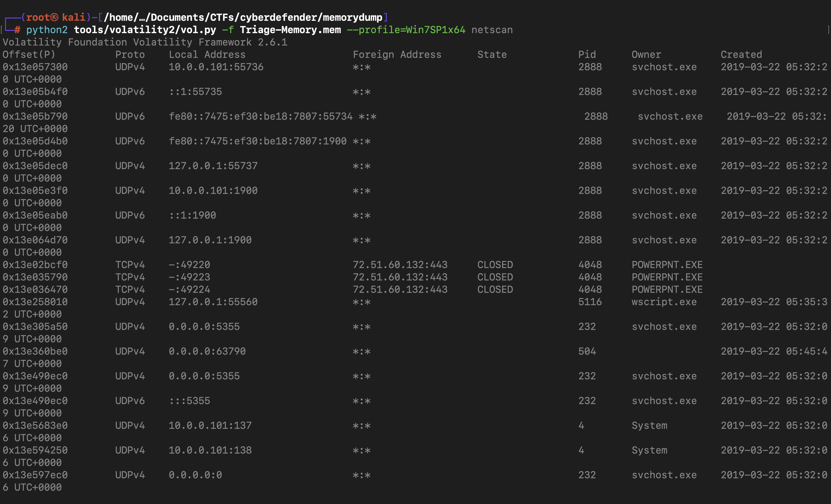This screenshot has height=504, width=831.
Task: Click 'wscript.exe' owner name
Action: pyautogui.click(x=664, y=302)
